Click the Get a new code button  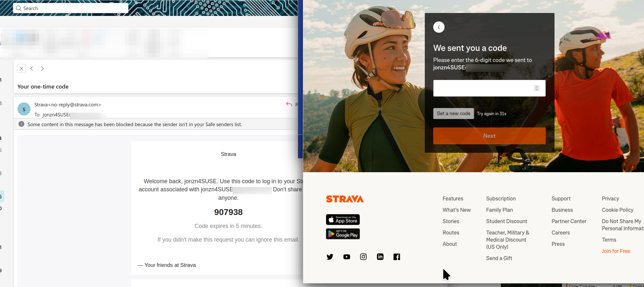point(453,114)
